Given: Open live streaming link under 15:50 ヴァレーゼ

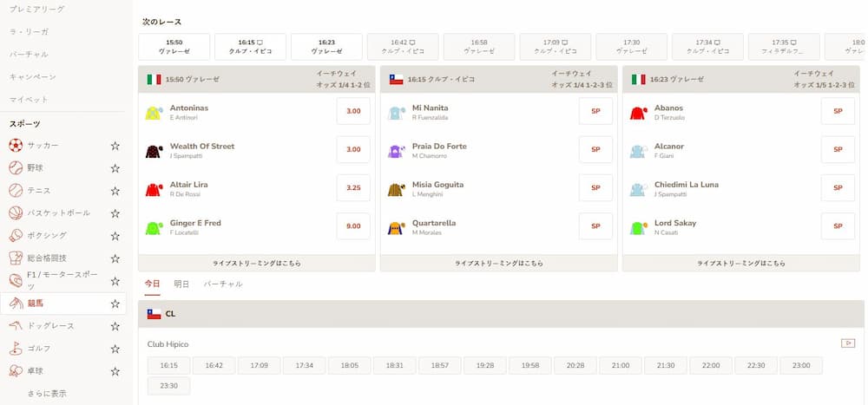Looking at the screenshot, I should 256,263.
